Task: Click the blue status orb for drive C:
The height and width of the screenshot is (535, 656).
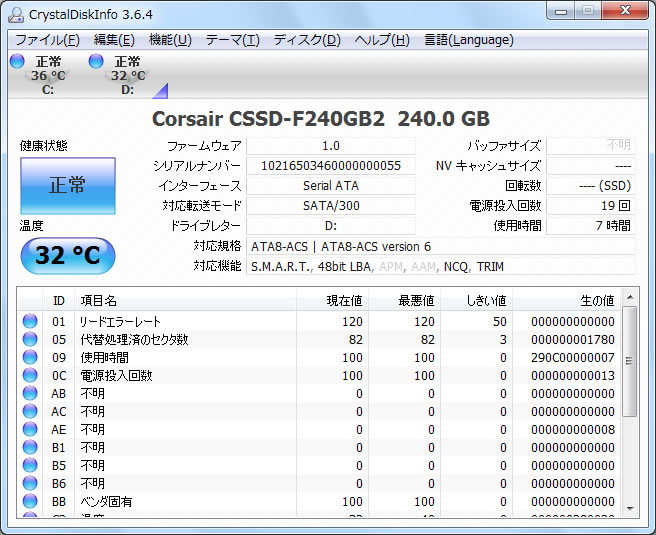Action: point(17,61)
